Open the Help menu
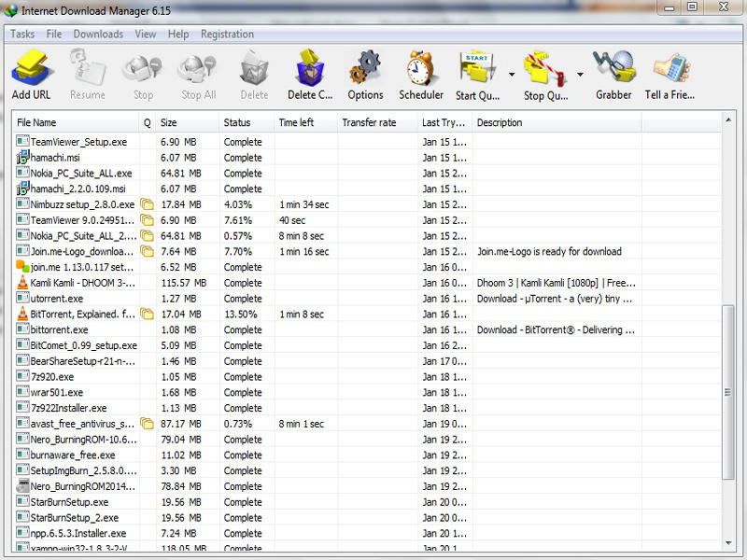 coord(178,34)
